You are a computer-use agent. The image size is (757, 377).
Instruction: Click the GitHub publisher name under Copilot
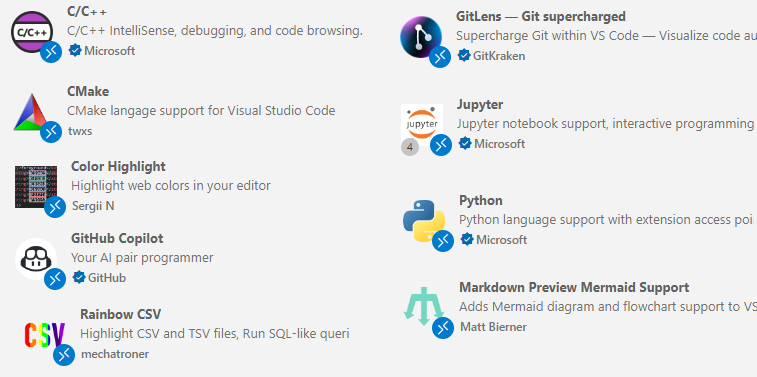click(x=107, y=278)
